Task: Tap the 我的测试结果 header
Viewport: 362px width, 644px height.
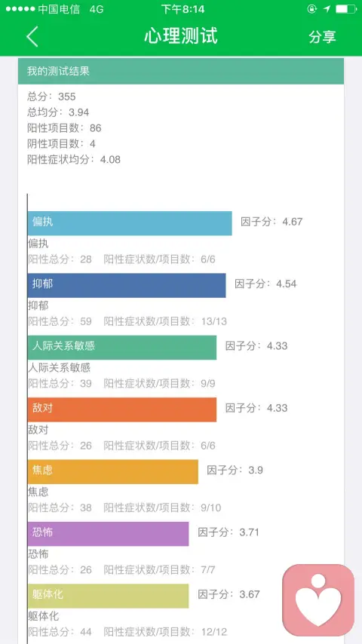Action: pyautogui.click(x=181, y=71)
